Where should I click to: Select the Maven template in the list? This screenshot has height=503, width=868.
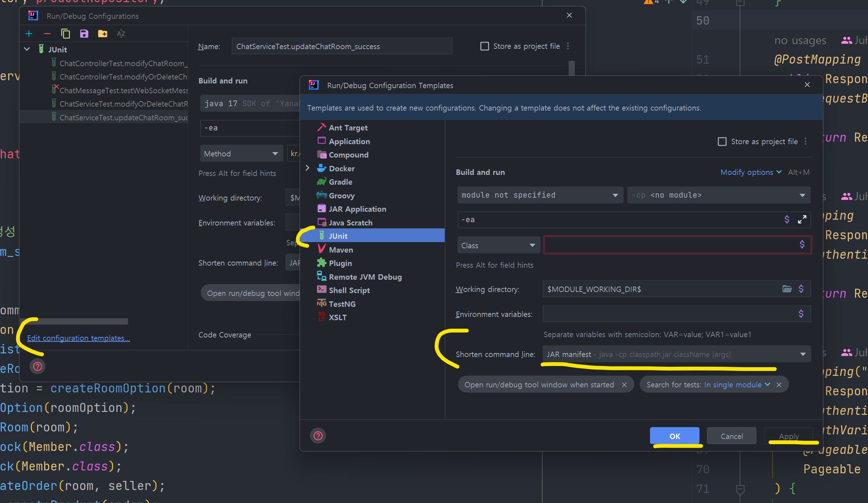click(x=341, y=250)
